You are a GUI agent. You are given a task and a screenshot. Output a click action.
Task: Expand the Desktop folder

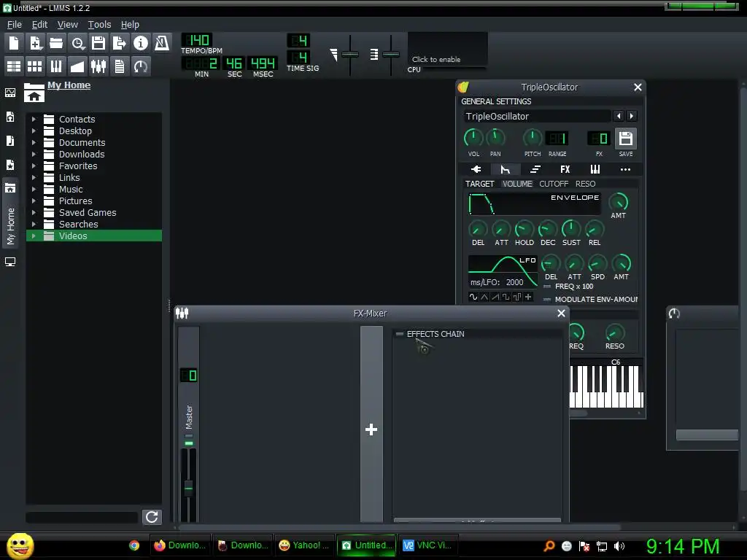point(34,131)
